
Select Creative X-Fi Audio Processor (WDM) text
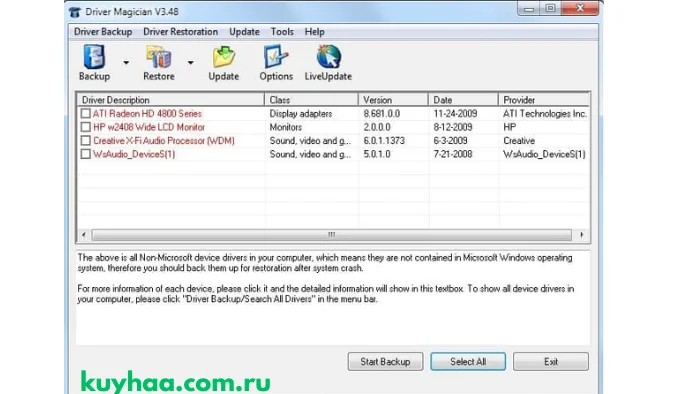coord(163,141)
